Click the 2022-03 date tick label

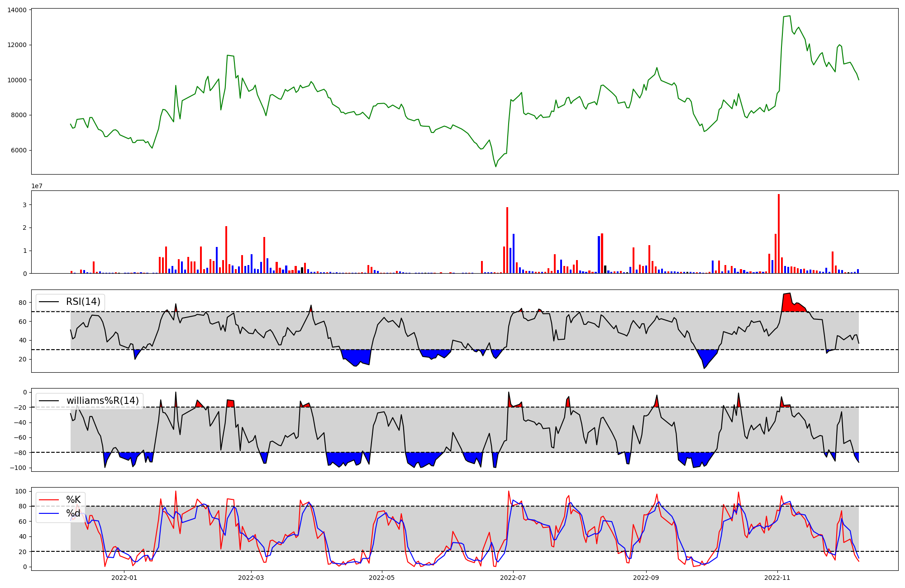pos(251,578)
